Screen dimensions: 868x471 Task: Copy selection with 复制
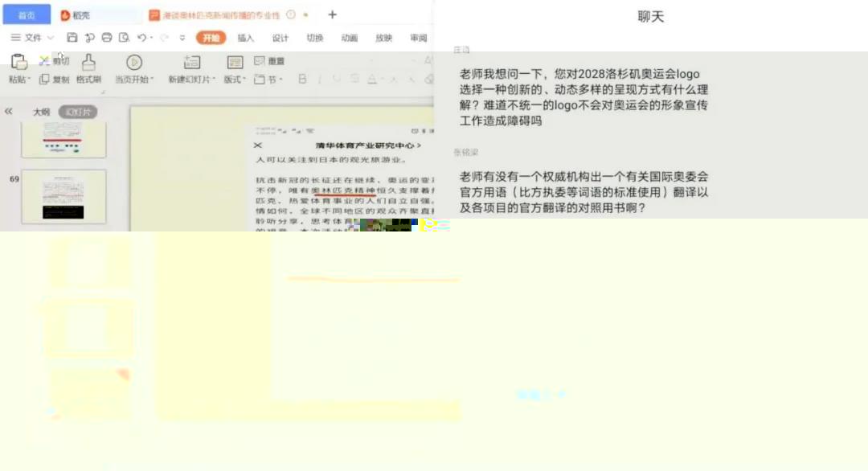[55, 79]
